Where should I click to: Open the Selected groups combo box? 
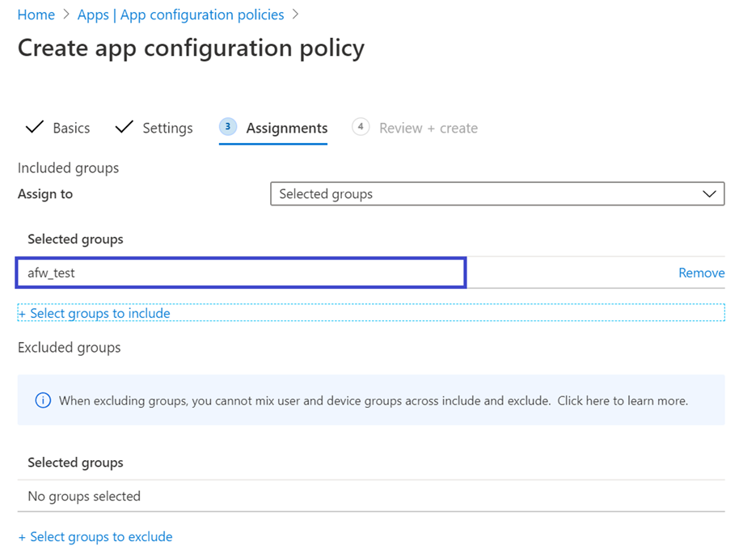pos(496,194)
